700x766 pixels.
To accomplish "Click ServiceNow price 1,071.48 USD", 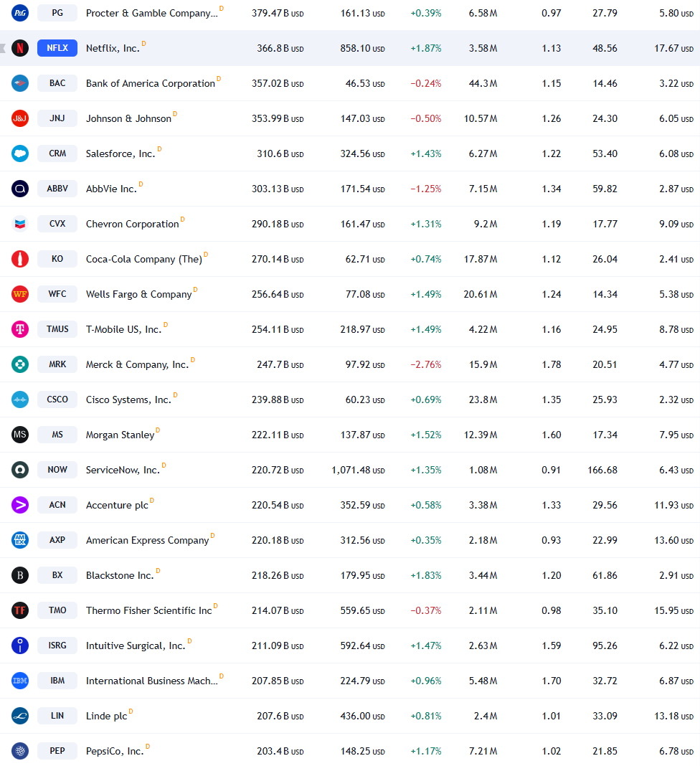I will coord(358,471).
